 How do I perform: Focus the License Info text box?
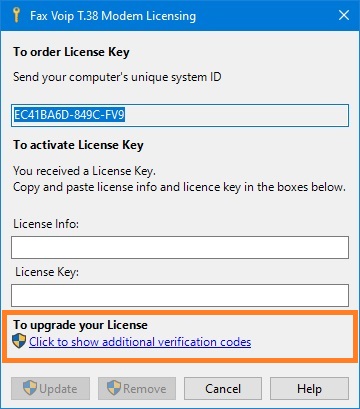coord(180,248)
